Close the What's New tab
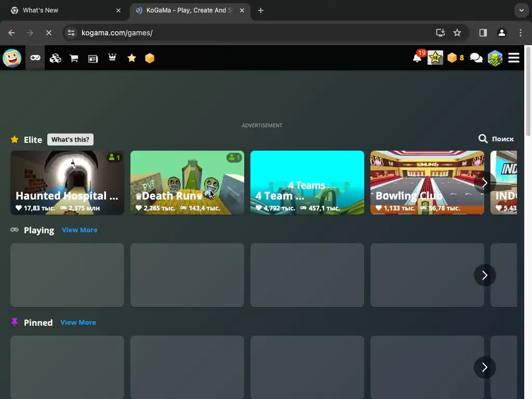532x399 pixels. [118, 10]
